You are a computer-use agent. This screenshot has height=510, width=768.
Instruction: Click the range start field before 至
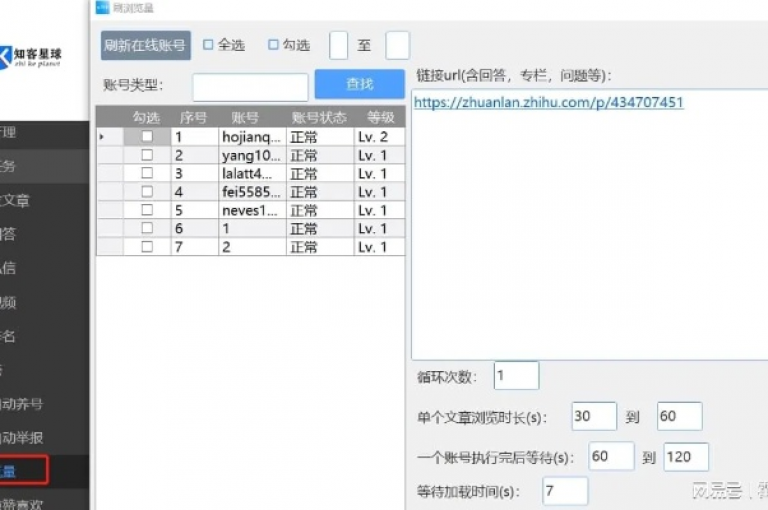[x=338, y=46]
